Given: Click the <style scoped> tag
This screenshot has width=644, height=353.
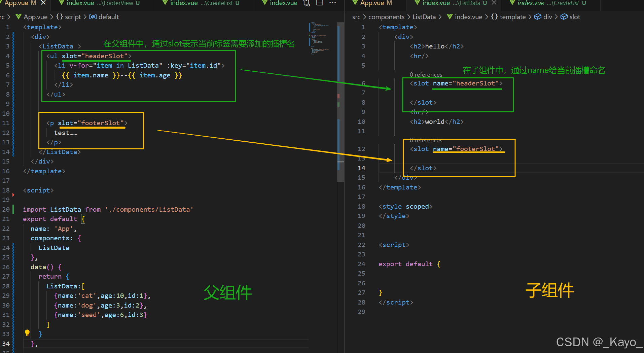Looking at the screenshot, I should (x=405, y=206).
